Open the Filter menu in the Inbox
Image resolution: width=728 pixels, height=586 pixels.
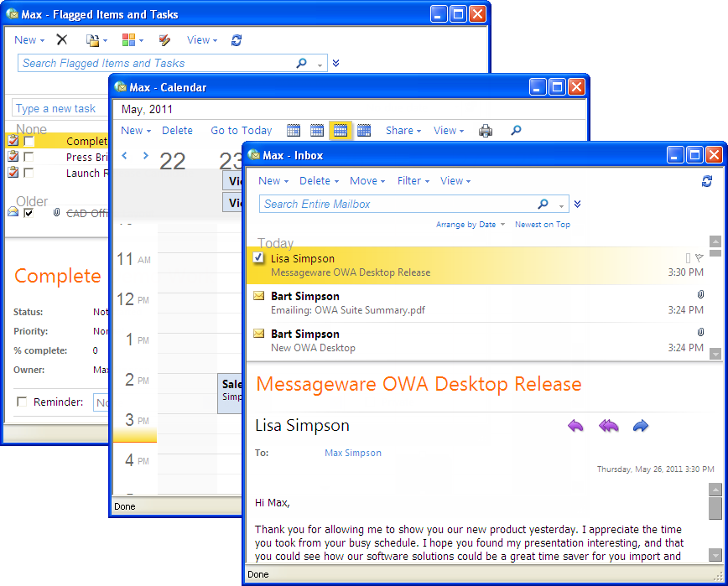point(413,181)
